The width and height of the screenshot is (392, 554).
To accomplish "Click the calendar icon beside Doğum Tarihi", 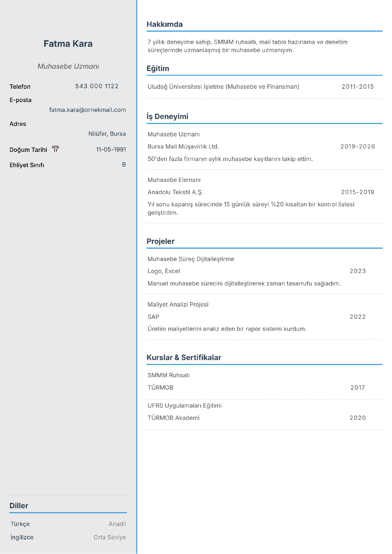I will tap(55, 149).
